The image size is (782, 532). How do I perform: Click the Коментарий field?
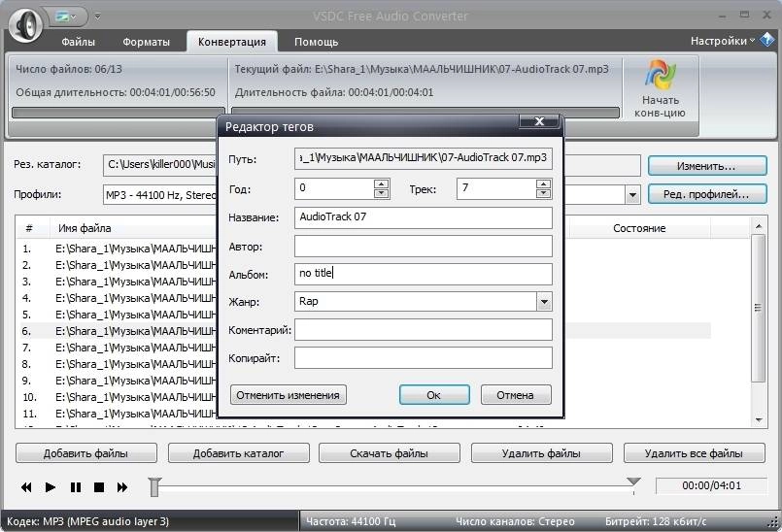(423, 329)
